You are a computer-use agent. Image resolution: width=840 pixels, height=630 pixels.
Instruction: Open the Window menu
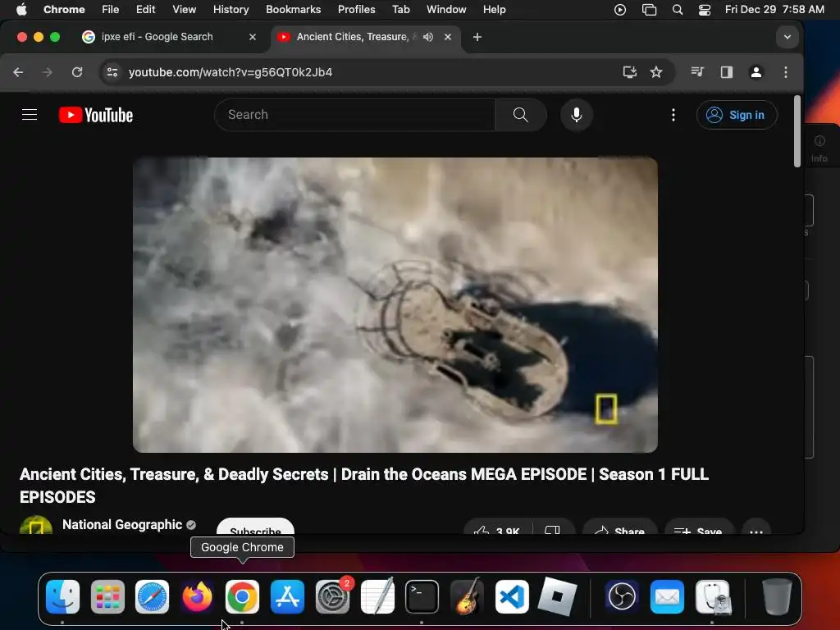[446, 9]
